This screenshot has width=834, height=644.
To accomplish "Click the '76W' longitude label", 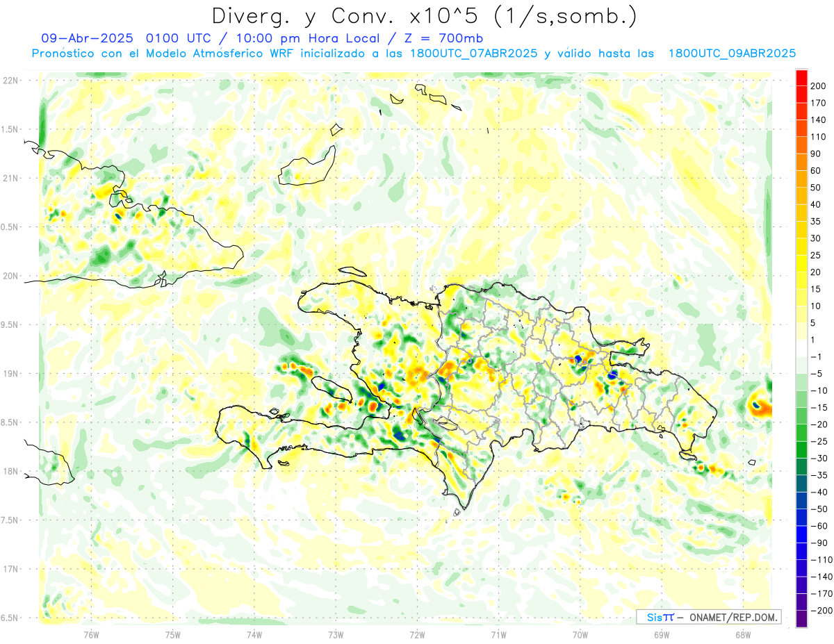I will pyautogui.click(x=91, y=634).
